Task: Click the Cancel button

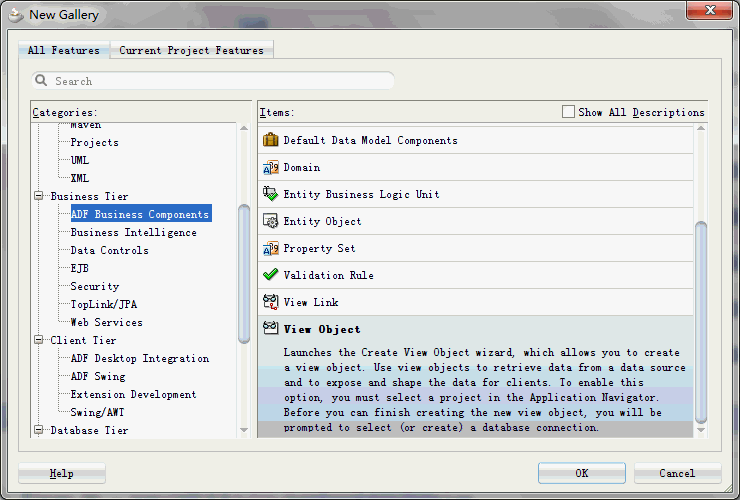Action: [x=677, y=473]
